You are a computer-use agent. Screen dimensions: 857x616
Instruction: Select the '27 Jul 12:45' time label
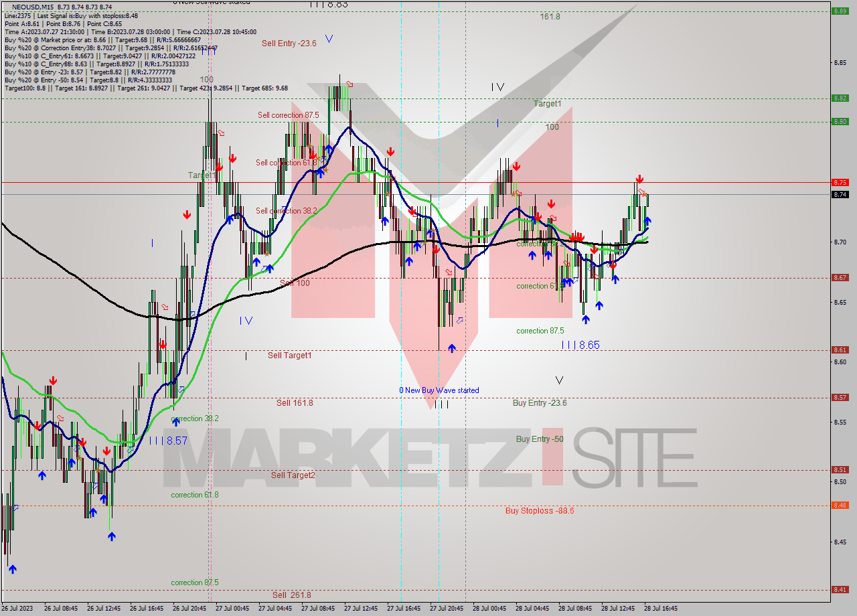(x=361, y=609)
